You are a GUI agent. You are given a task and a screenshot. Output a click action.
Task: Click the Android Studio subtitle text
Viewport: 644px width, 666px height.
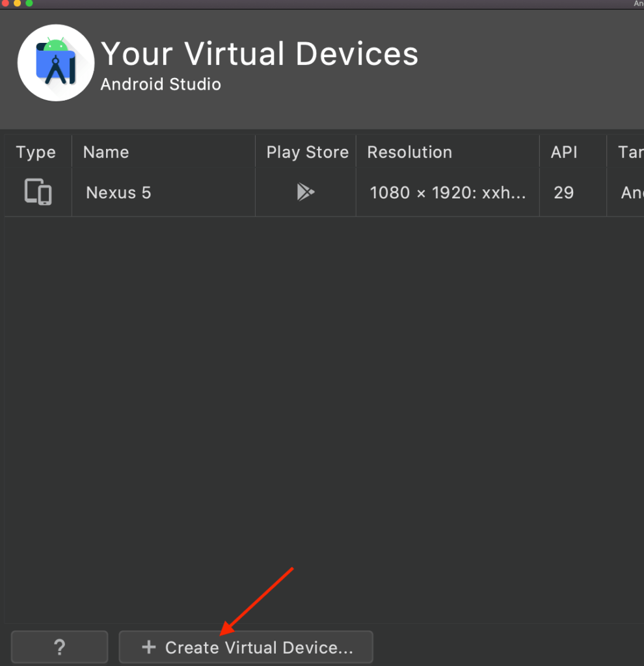click(x=161, y=84)
